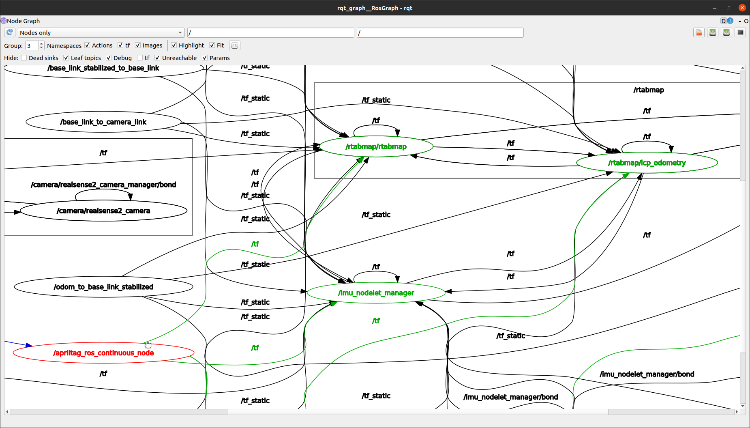
Task: Open the 'Nodes only' graph type dropdown
Action: pyautogui.click(x=101, y=33)
